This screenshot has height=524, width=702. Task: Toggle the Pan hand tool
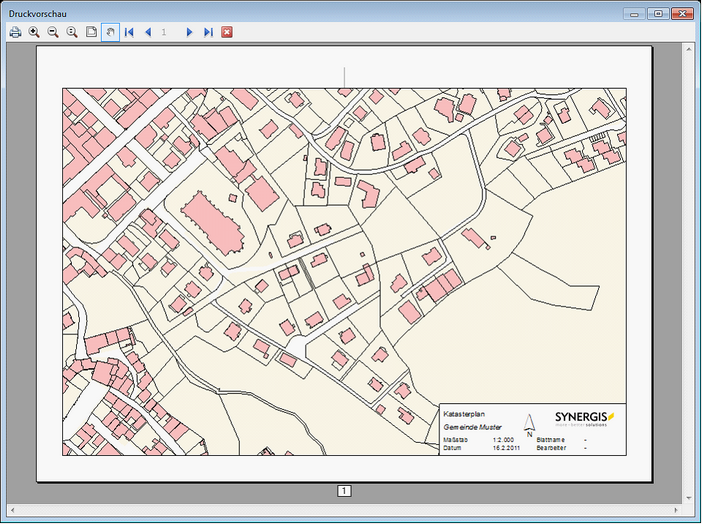110,32
